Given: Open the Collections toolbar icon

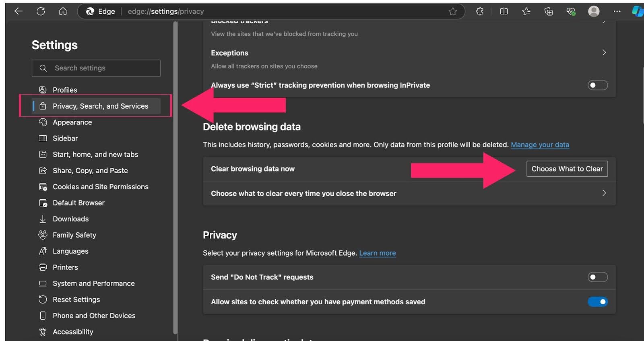Looking at the screenshot, I should pos(548,11).
